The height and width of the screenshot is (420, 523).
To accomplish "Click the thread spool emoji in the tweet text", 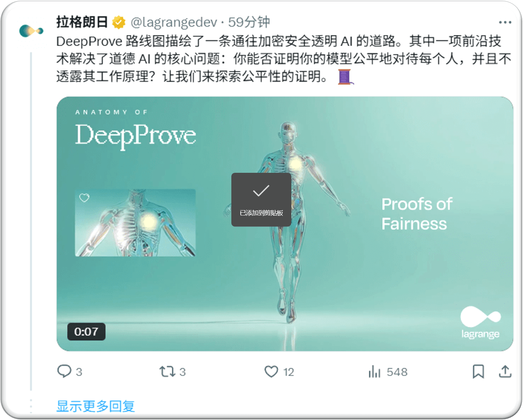I will click(x=345, y=77).
